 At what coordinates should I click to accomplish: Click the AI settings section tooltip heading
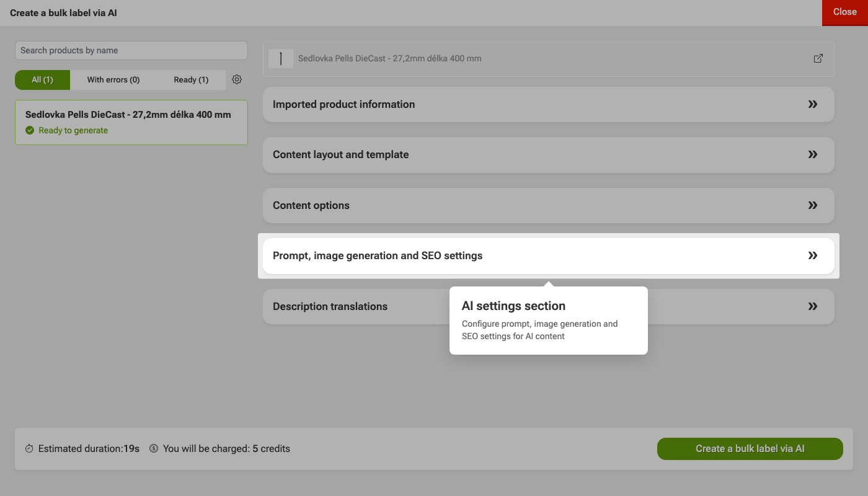pos(514,306)
